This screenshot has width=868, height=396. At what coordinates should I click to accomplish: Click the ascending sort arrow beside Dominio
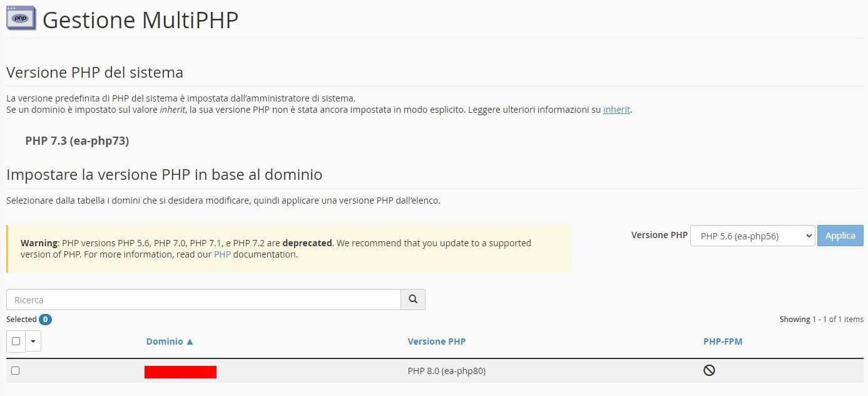coord(190,341)
